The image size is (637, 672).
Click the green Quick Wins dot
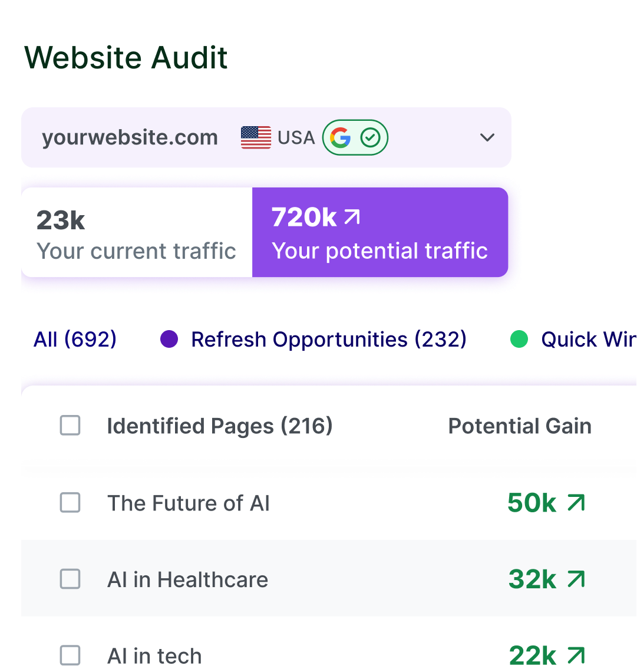coord(519,339)
